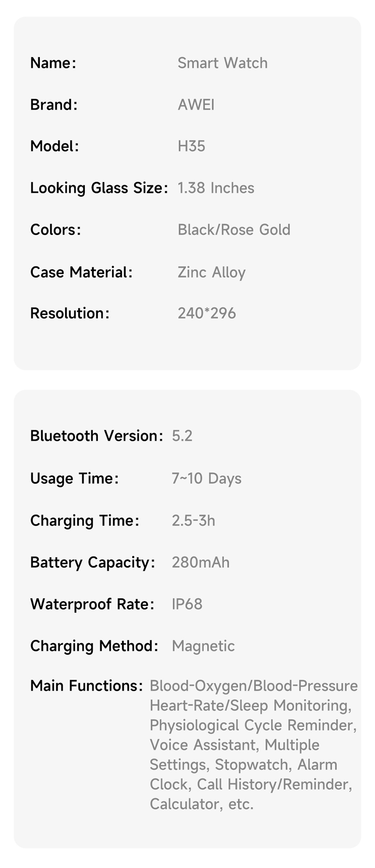Click the AWEI brand value
The image size is (375, 868).
click(196, 105)
